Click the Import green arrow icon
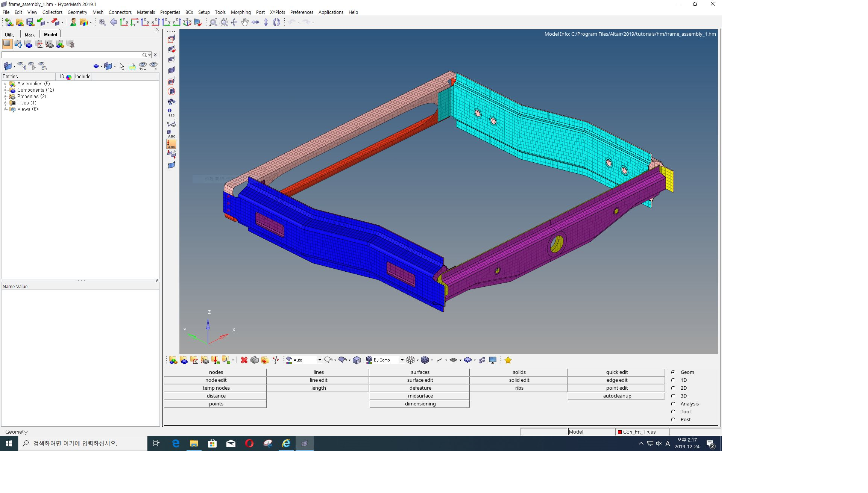Viewport: 868px width, 493px height. click(41, 23)
